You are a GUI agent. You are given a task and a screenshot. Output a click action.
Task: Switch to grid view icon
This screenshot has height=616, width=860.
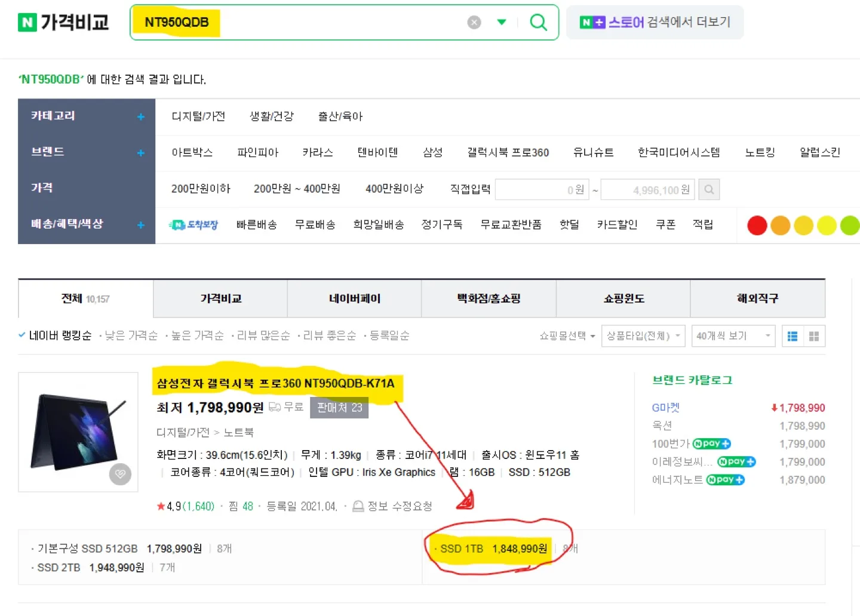pos(814,336)
